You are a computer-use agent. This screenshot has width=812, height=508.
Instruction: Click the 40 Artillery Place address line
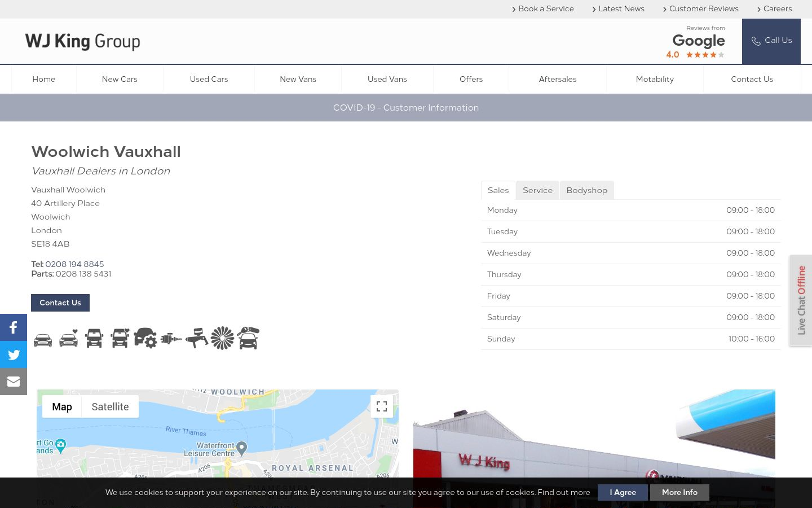click(x=65, y=203)
